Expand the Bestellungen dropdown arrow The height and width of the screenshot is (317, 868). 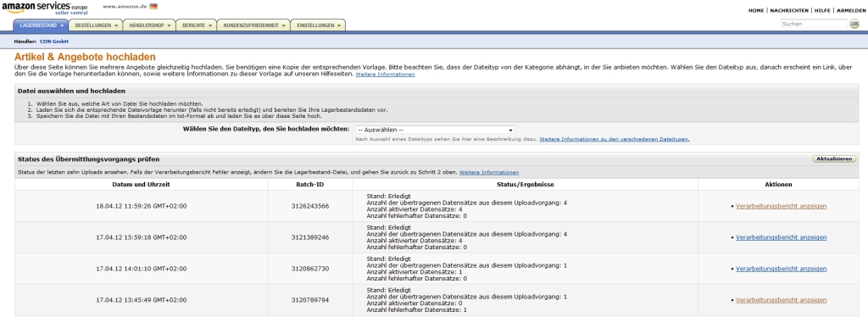[x=116, y=25]
